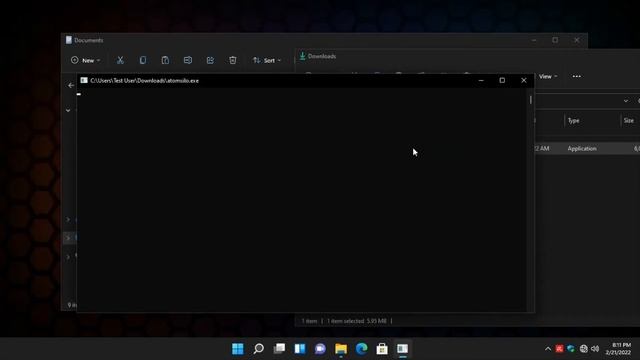This screenshot has width=640, height=360.
Task: Click Copy icon in Documents toolbar
Action: (143, 60)
